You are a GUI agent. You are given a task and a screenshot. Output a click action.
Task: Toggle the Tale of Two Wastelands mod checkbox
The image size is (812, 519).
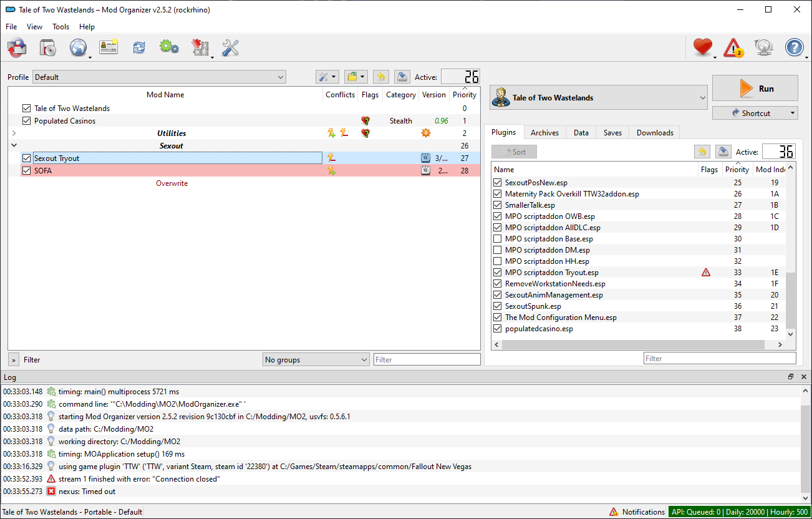tap(26, 109)
